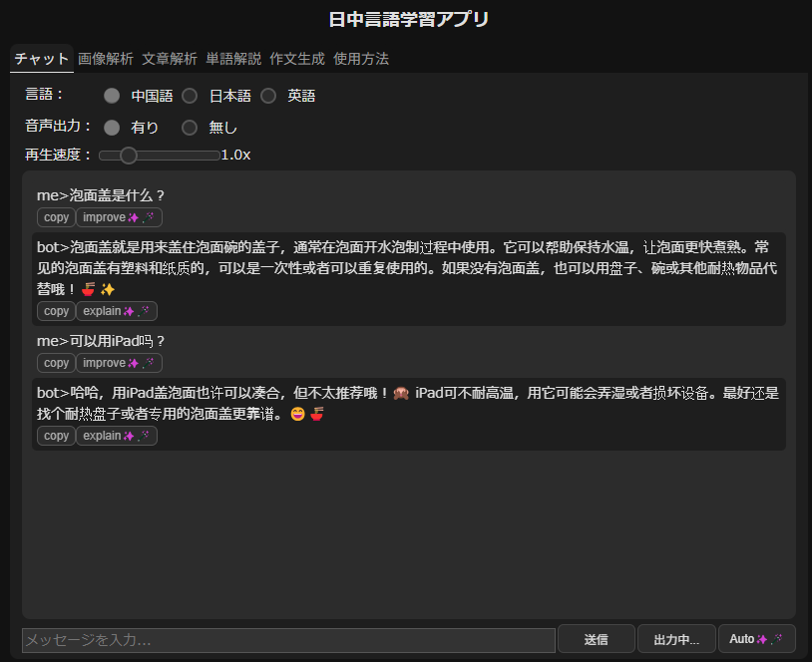Viewport: 812px width, 662px height.
Task: Open the 文章解析 tab
Action: [x=169, y=59]
